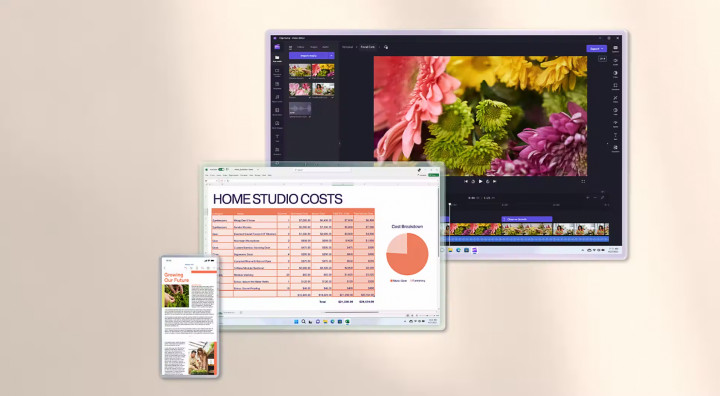Screen dimensions: 720x396
Task: Click the Clipchamp icon in the taskbar
Action: (x=474, y=250)
